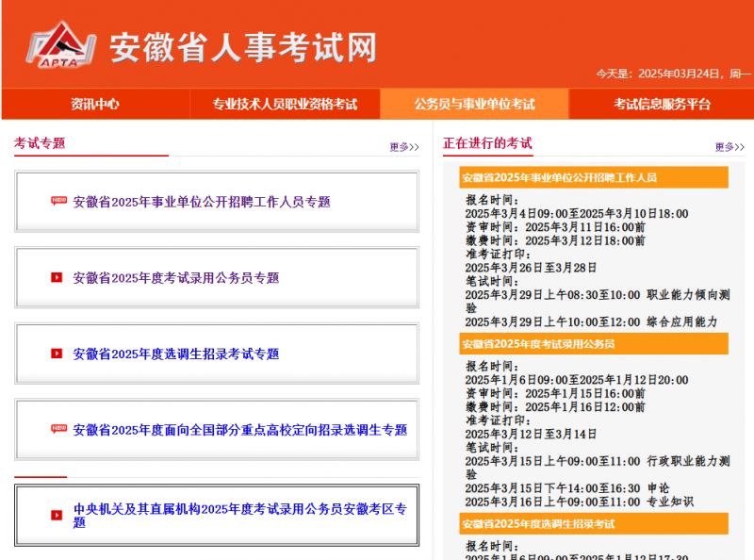Click the red arrow icon beside 考试录用公务员专题

57,277
